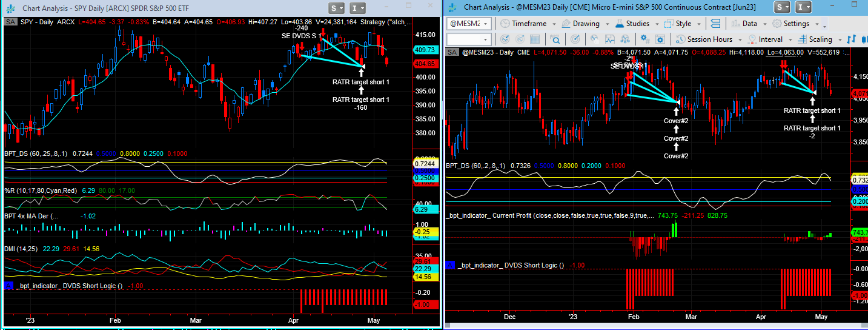Click the stacked panels layout icon

(x=715, y=24)
